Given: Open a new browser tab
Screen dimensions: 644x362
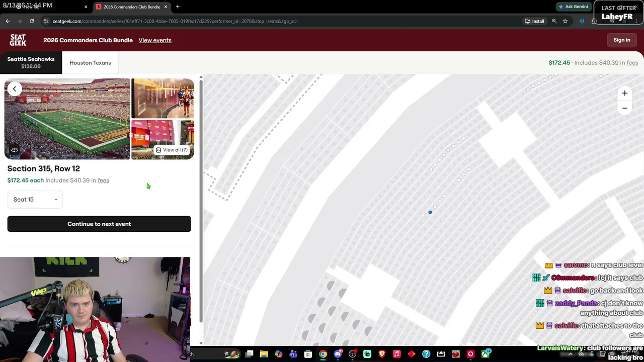Looking at the screenshot, I should point(178,7).
